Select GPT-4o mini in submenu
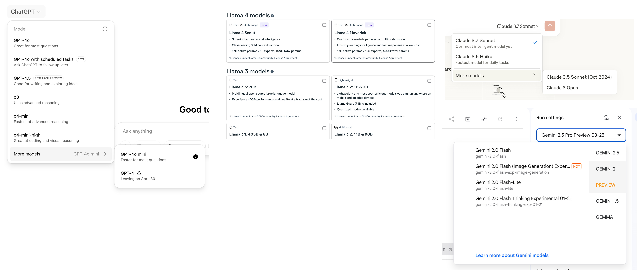This screenshot has width=644, height=279. point(159,157)
